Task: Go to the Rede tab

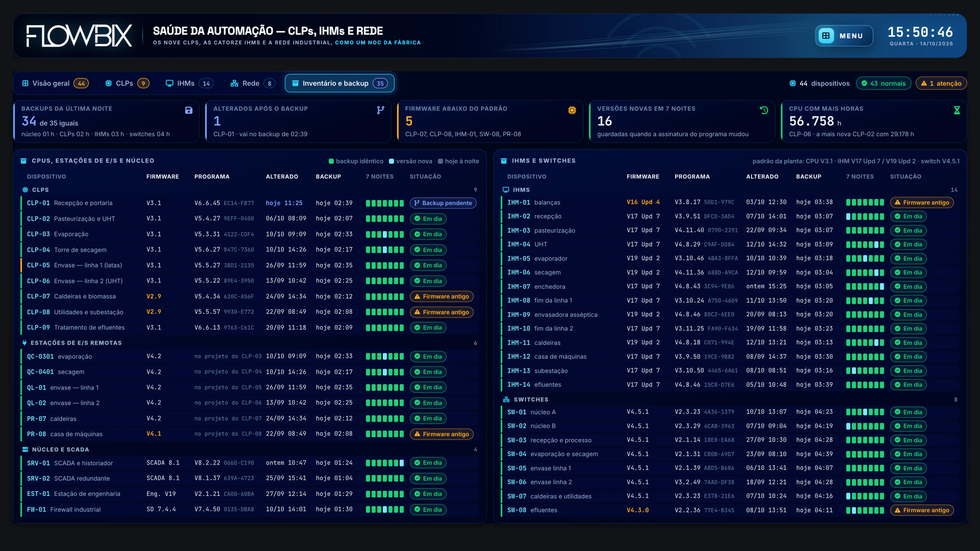Action: (x=253, y=83)
